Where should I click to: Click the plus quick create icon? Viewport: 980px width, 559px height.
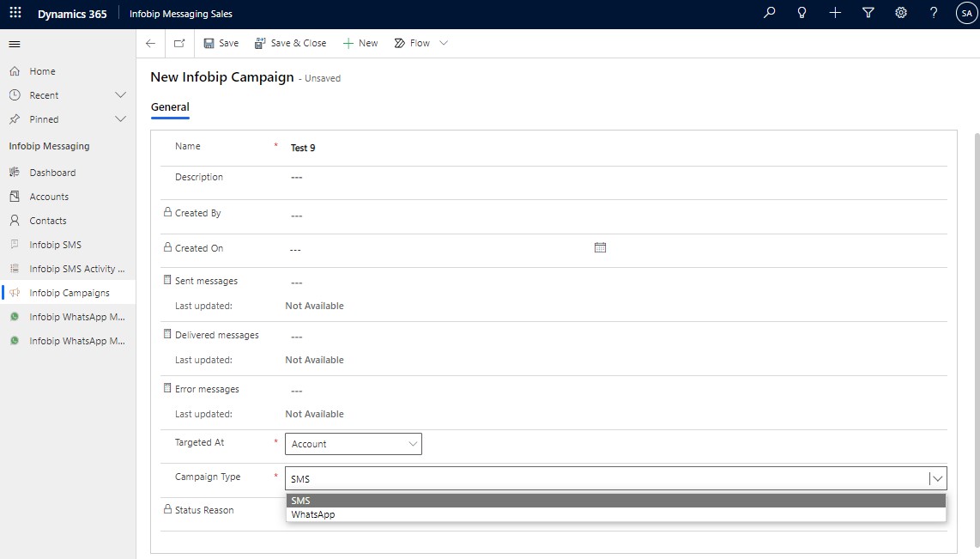click(x=835, y=13)
